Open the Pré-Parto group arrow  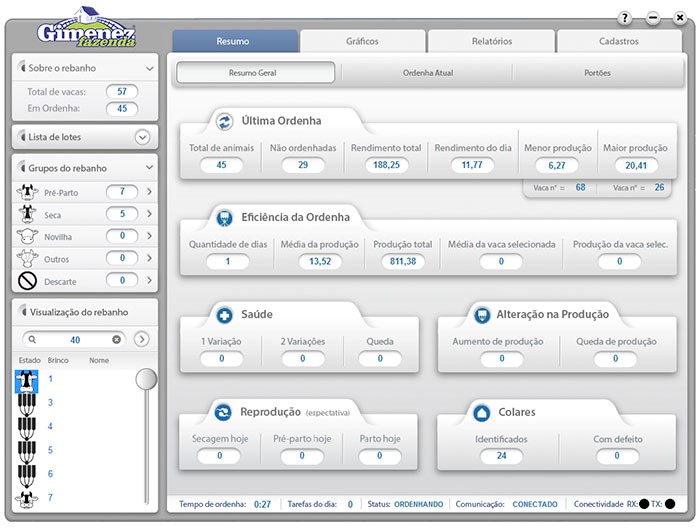point(149,191)
